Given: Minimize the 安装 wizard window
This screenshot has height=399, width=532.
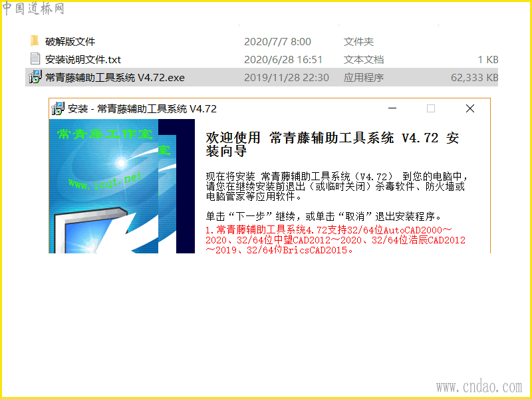Looking at the screenshot, I should 392,108.
